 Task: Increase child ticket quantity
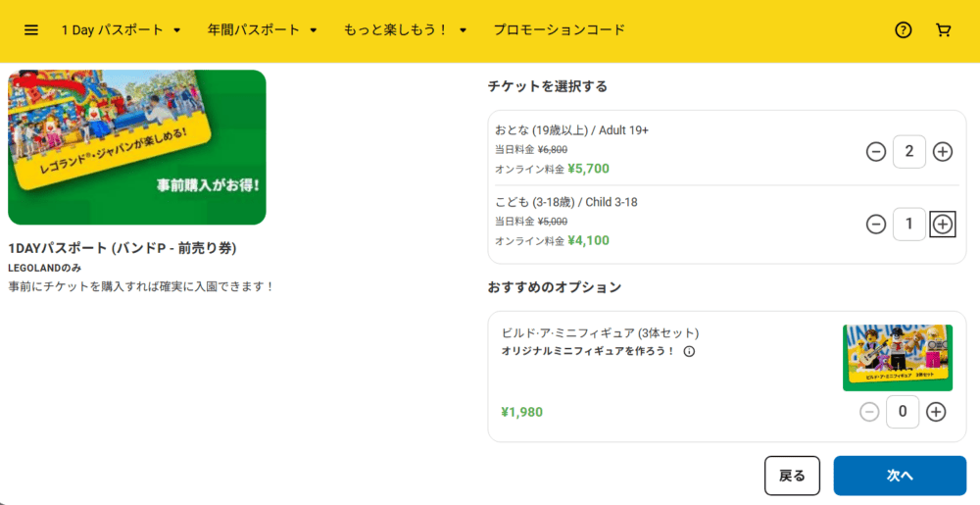(943, 224)
